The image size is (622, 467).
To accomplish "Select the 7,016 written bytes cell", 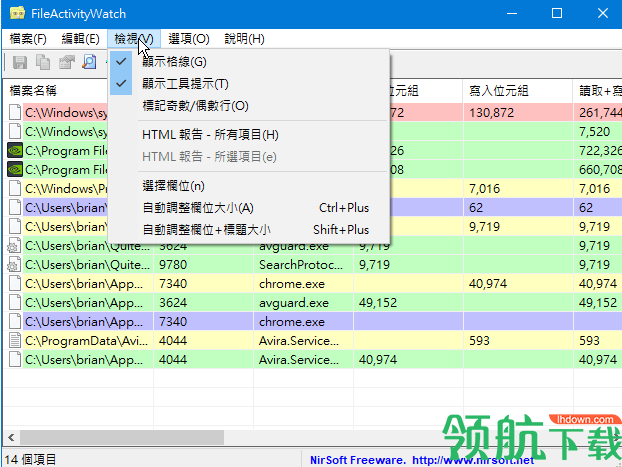I will click(517, 189).
